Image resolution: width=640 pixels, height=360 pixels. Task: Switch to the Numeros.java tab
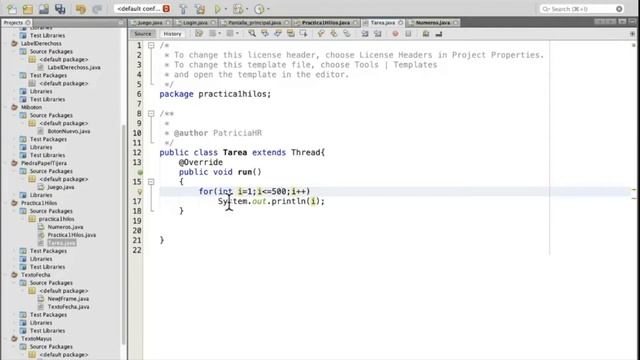[x=433, y=23]
